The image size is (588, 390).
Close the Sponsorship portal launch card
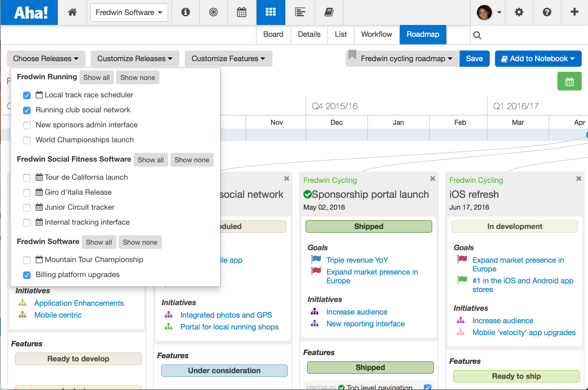[x=433, y=178]
